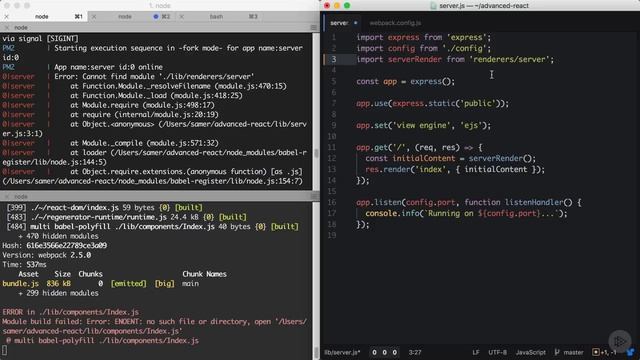Open the lower terminal pane menu icon
This screenshot has height=360, width=640.
click(313, 196)
